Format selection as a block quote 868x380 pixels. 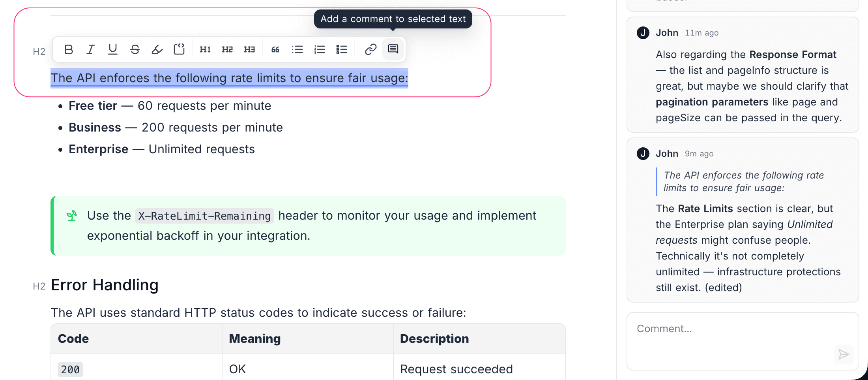(275, 49)
